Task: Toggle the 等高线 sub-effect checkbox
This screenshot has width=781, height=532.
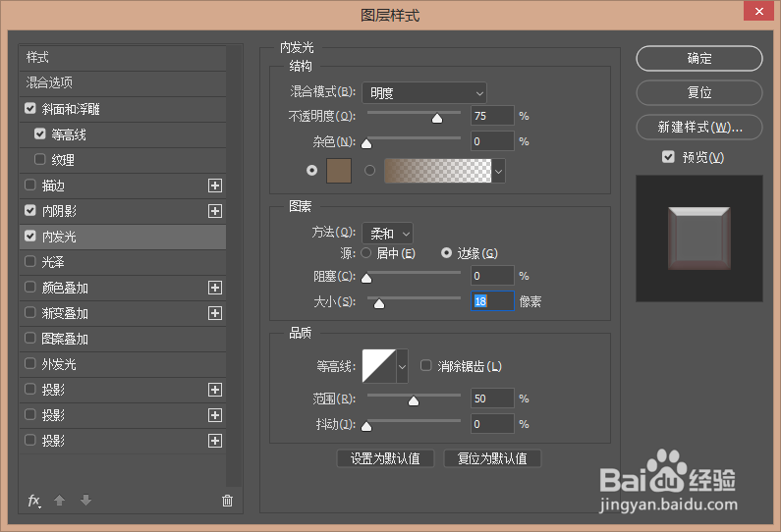Action: (40, 133)
